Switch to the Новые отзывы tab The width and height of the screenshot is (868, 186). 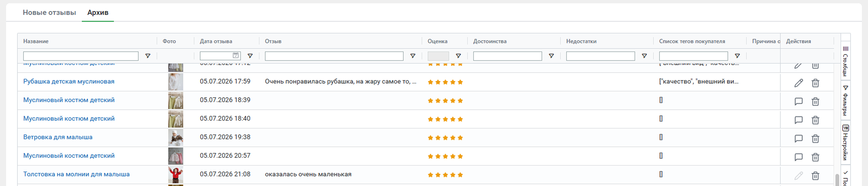point(49,13)
